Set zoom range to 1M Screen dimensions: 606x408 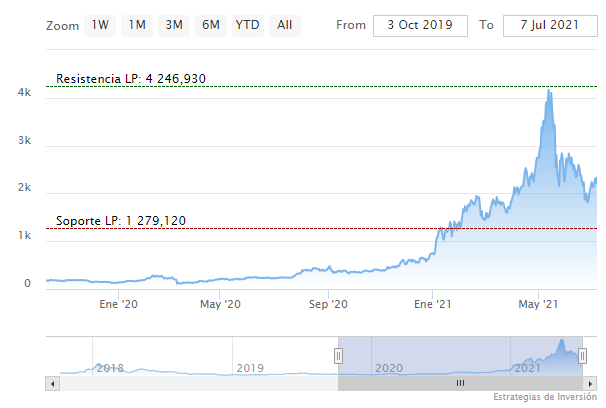pyautogui.click(x=138, y=24)
